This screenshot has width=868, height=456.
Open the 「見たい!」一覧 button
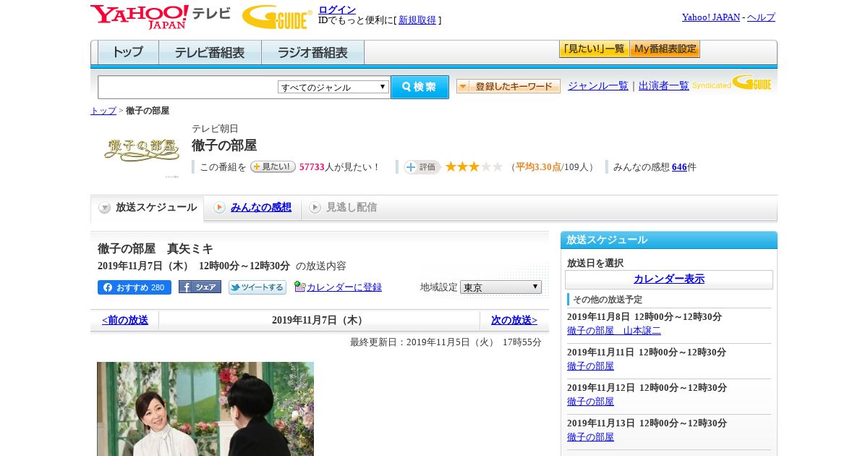(594, 49)
